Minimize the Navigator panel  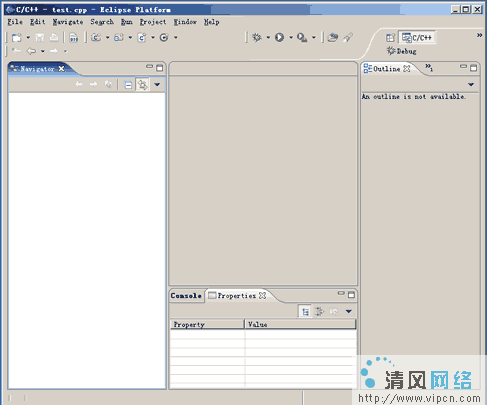(x=149, y=67)
